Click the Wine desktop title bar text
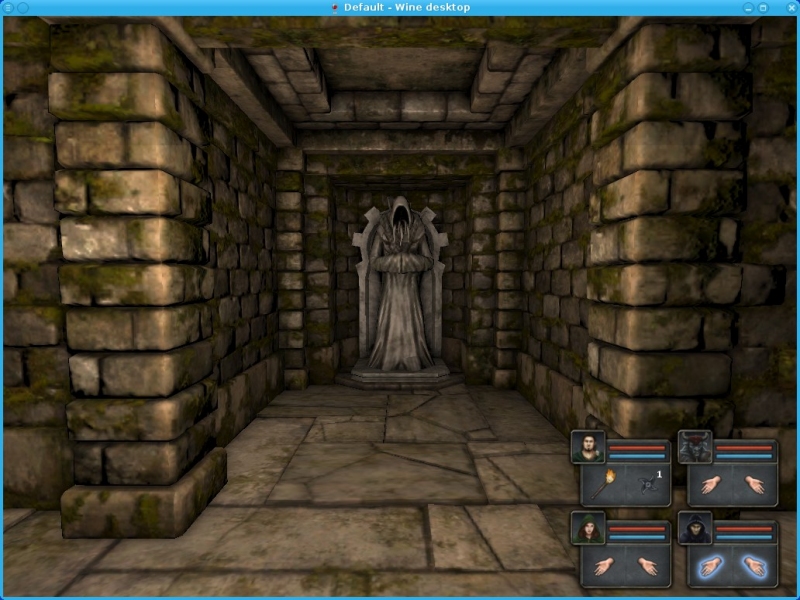This screenshot has height=600, width=800. tap(406, 7)
